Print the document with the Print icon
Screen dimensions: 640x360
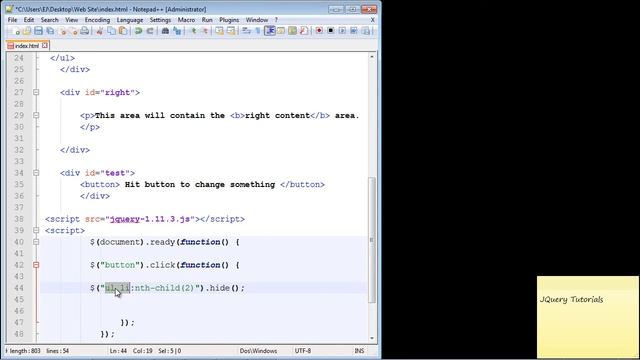click(84, 31)
